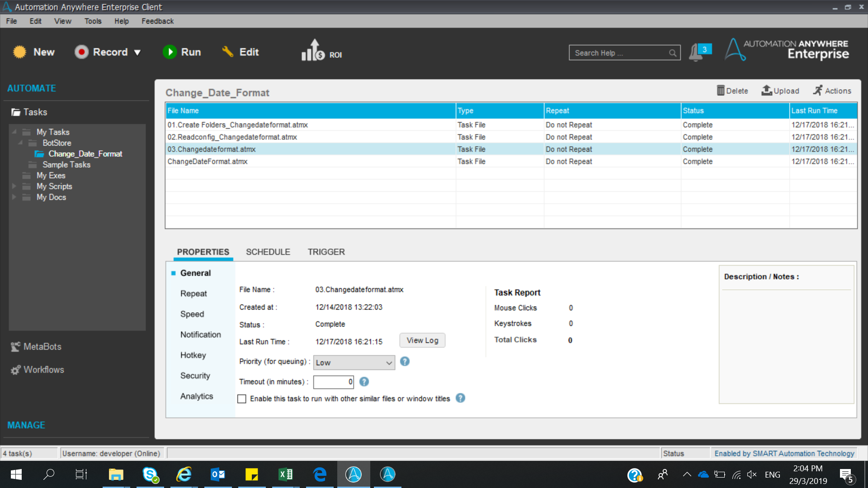Click the Upload icon

pyautogui.click(x=767, y=90)
